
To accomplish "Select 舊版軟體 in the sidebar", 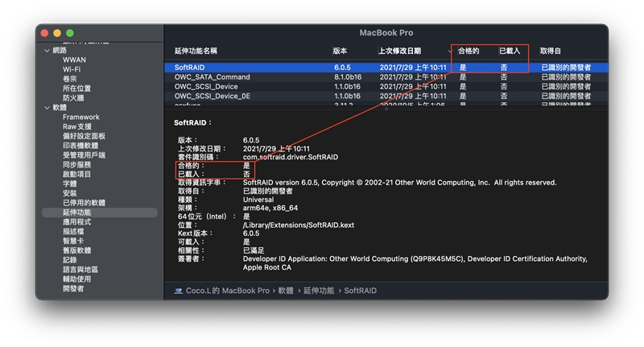I will click(76, 250).
